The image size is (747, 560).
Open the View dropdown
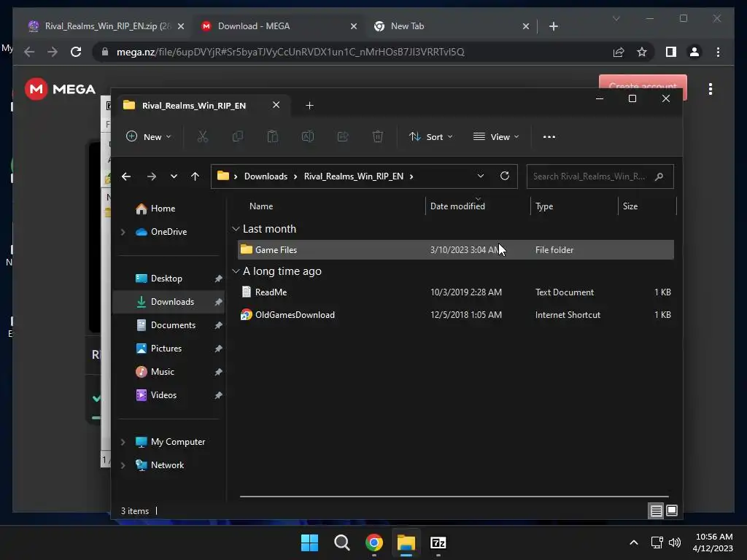pos(496,136)
